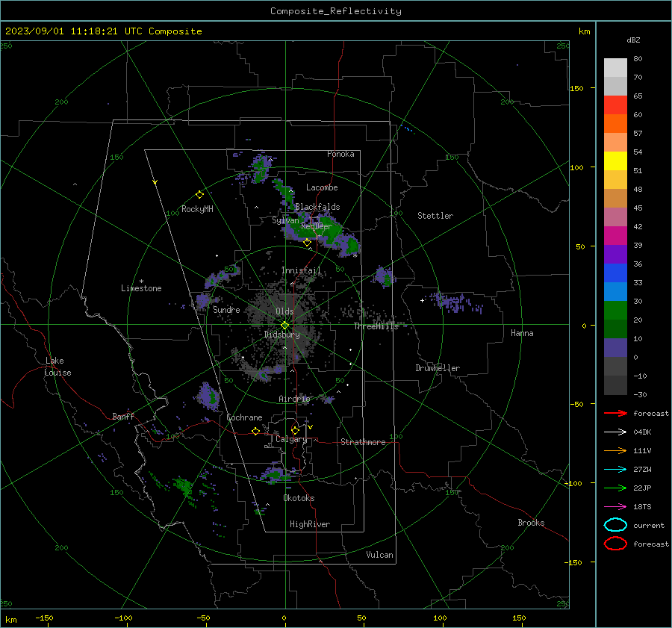Click the red forecast ellipse in legend
Screen dimensions: 672x628
tap(615, 544)
